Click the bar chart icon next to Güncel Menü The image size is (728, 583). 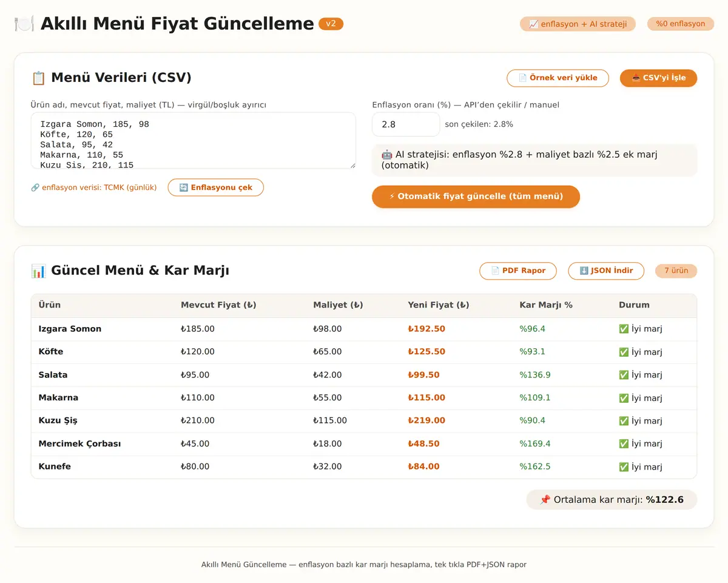coord(38,271)
